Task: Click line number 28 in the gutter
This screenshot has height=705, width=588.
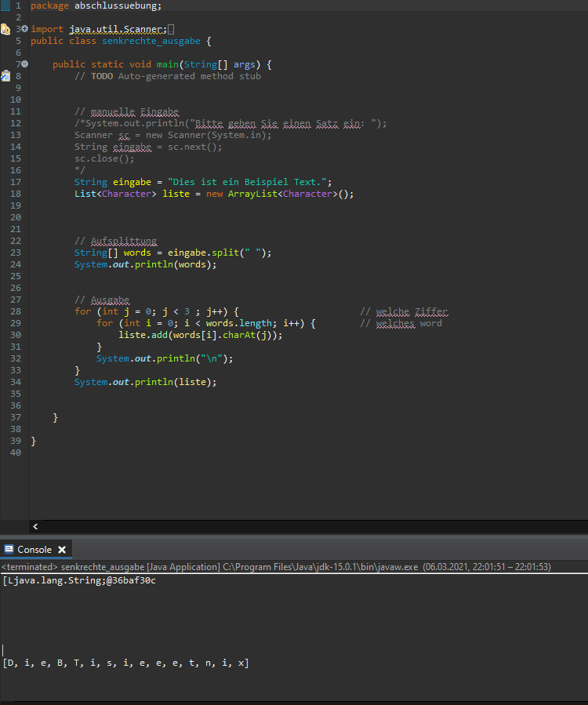Action: (16, 311)
